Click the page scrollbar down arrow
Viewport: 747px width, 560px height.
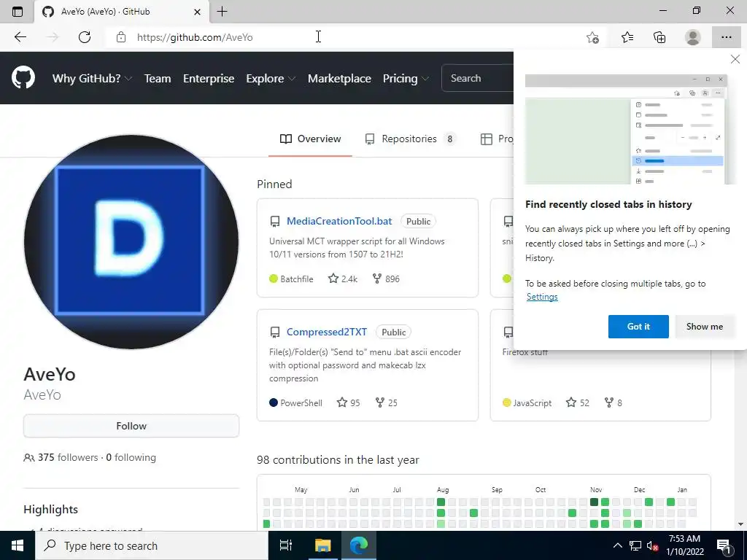[x=741, y=524]
